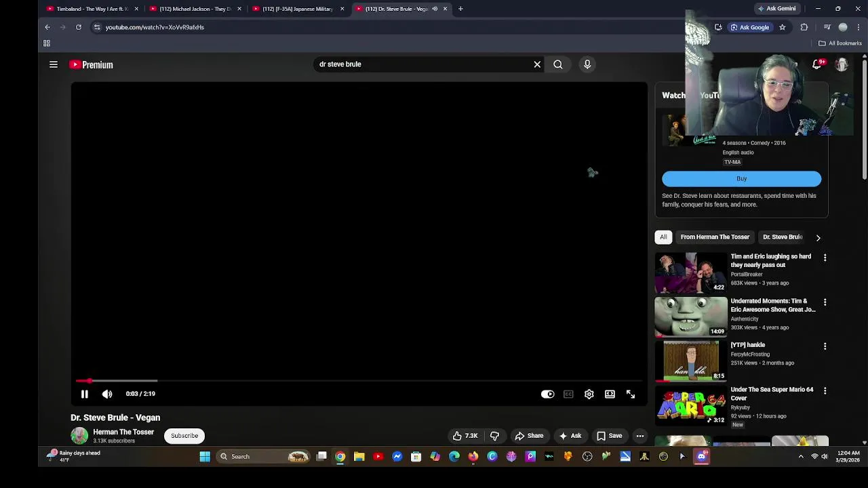The image size is (868, 488).
Task: Clear the search box with the X
Action: coord(537,64)
